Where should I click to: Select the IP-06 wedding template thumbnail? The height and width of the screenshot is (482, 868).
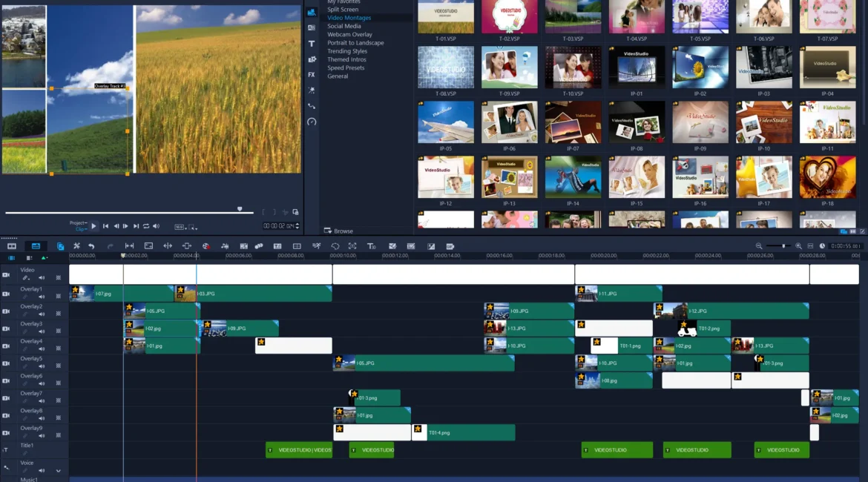point(509,122)
